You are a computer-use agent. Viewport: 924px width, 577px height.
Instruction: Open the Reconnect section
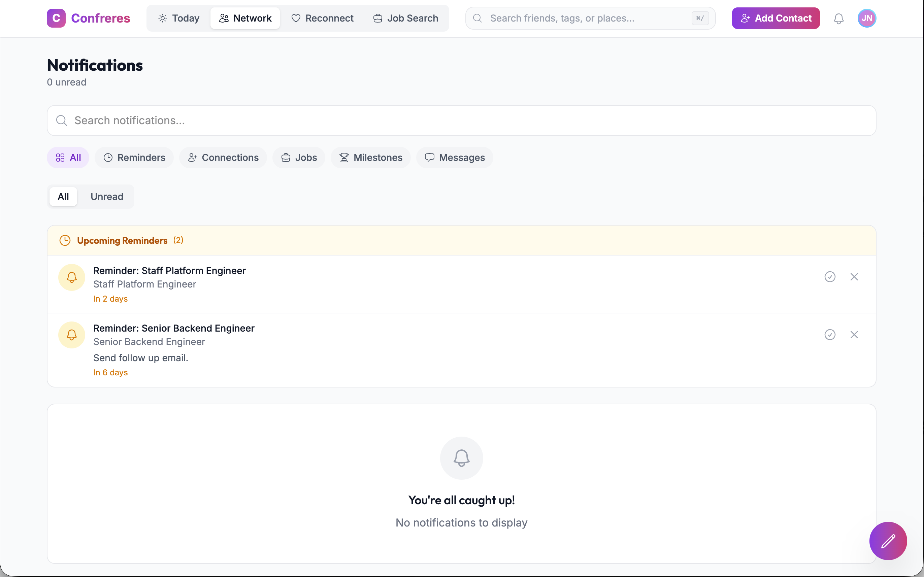(323, 18)
